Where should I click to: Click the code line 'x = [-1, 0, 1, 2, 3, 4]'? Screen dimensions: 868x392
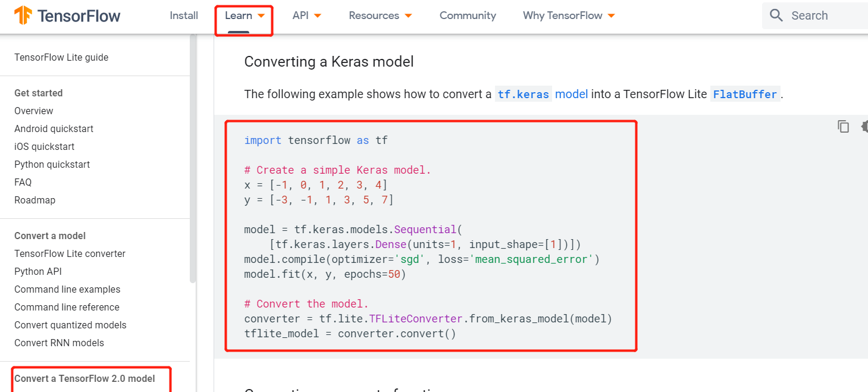coord(316,185)
